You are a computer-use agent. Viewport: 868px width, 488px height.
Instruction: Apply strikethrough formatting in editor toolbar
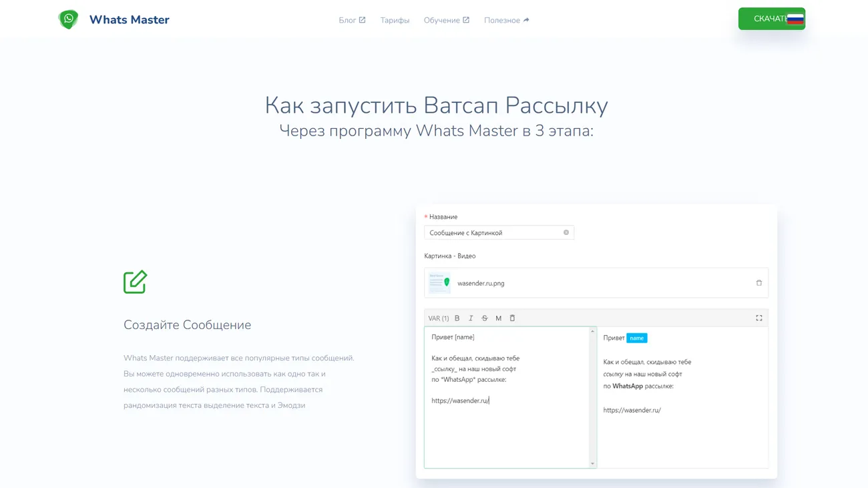(485, 318)
